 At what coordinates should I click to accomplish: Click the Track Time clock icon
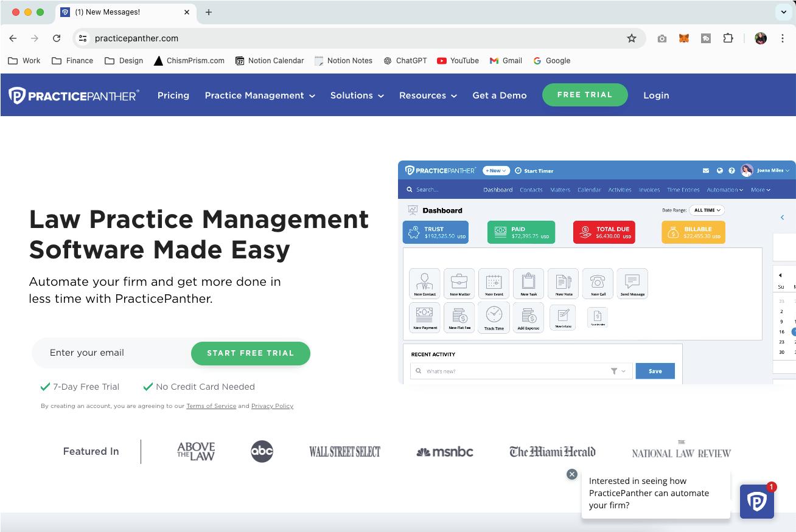tap(494, 317)
